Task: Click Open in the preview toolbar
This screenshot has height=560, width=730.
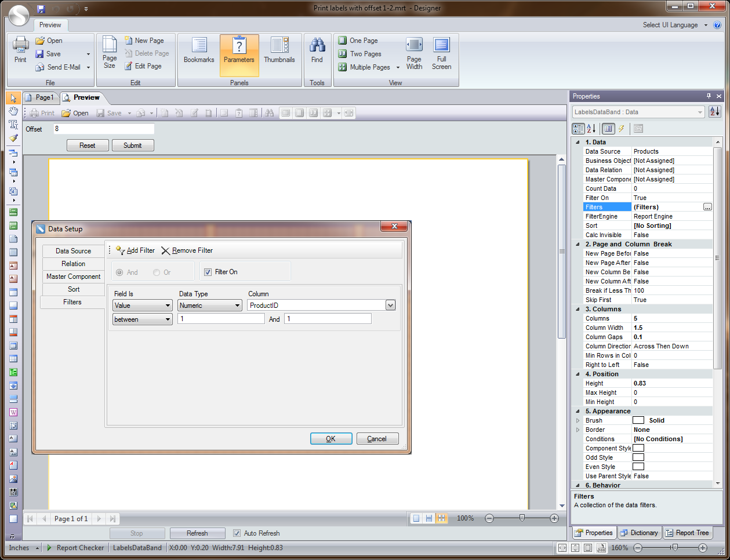Action: (75, 113)
